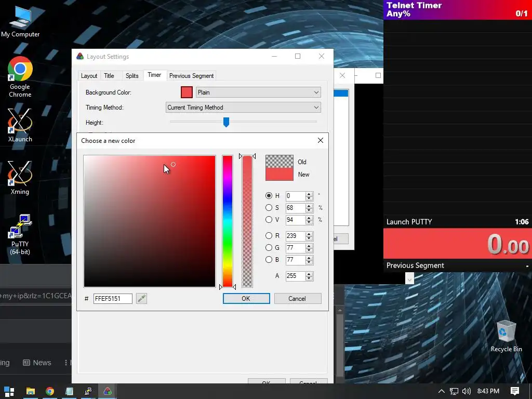The image size is (532, 399).
Task: Increase the R value with up arrow
Action: click(x=309, y=234)
